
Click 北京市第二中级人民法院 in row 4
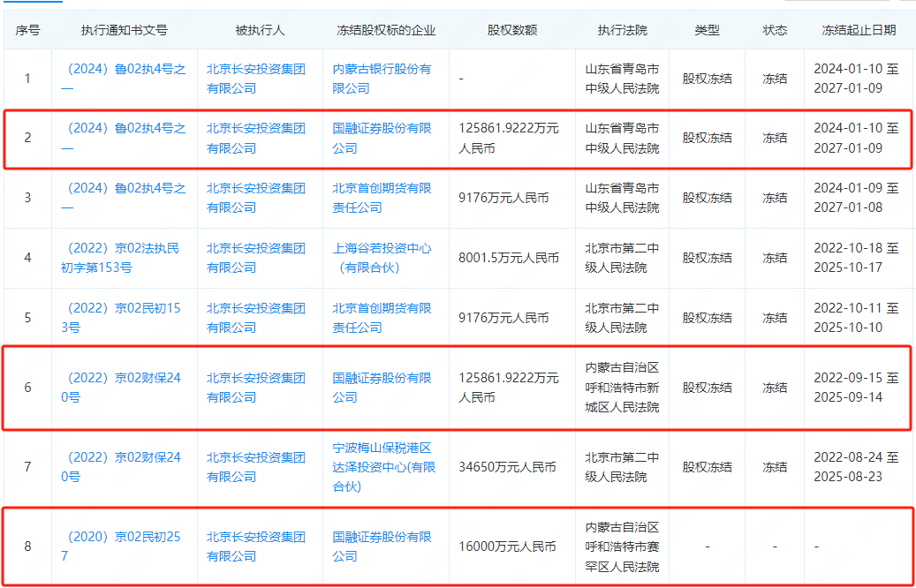coord(622,258)
